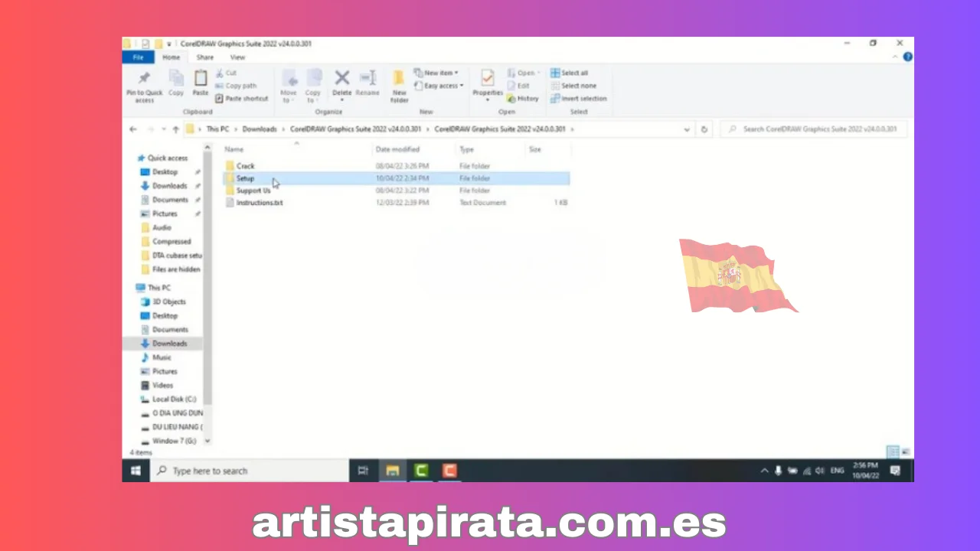This screenshot has height=551, width=980.
Task: Click the History command
Action: pos(523,99)
